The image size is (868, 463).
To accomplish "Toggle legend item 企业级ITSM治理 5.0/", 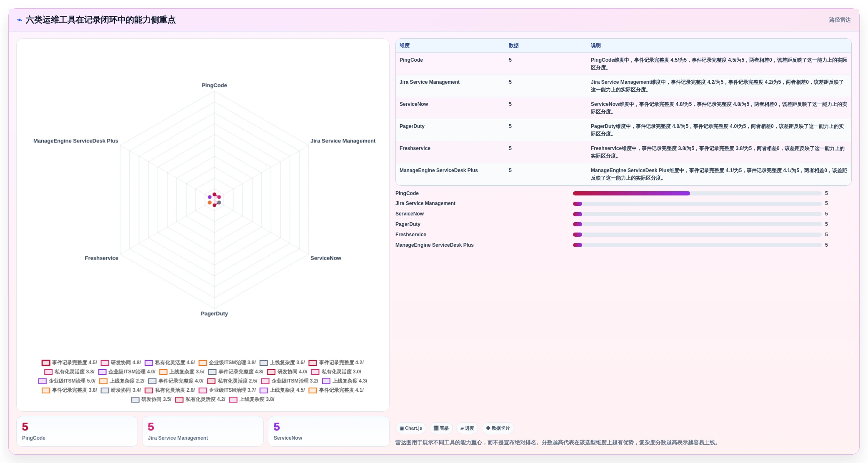I will [x=67, y=381].
